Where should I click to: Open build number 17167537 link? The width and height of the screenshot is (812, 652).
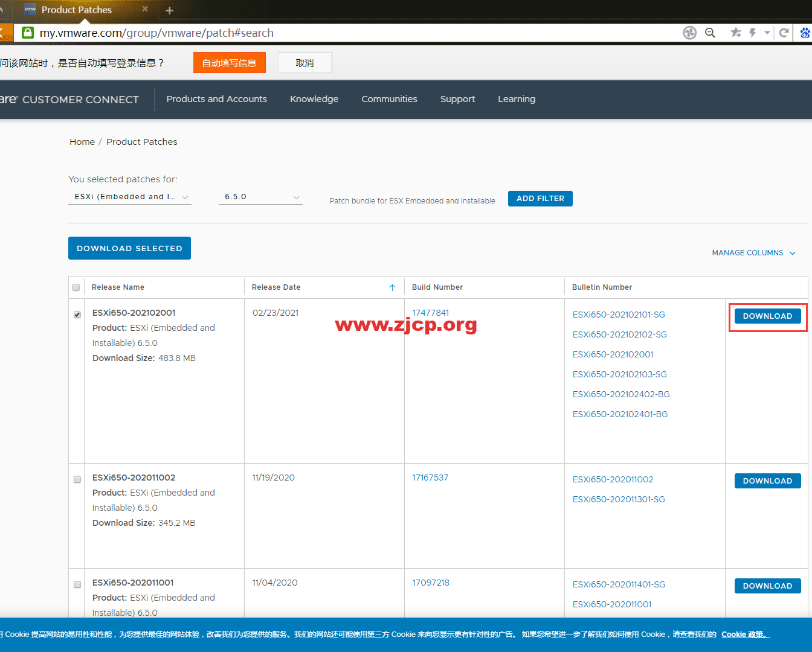pos(430,478)
